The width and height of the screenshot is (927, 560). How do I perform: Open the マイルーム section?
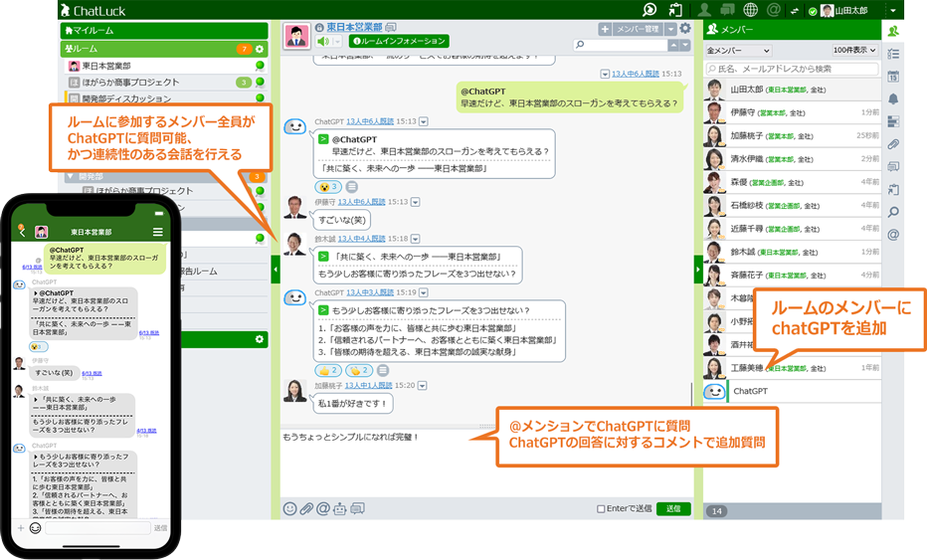click(164, 30)
